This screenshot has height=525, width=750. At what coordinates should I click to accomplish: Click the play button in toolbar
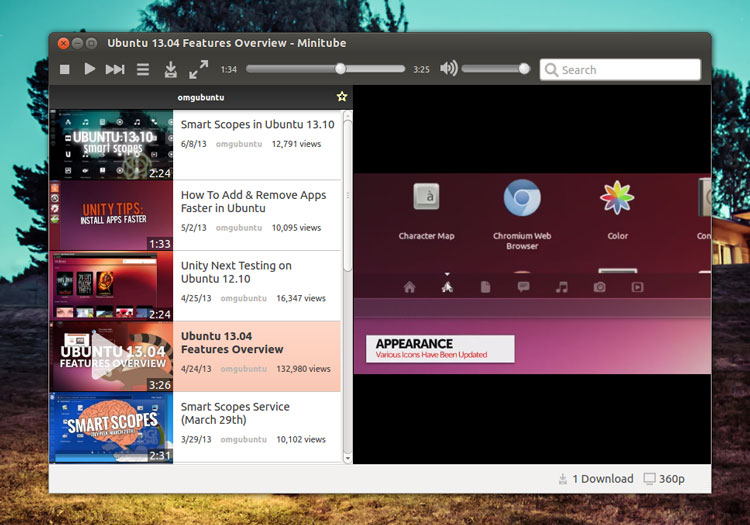89,69
